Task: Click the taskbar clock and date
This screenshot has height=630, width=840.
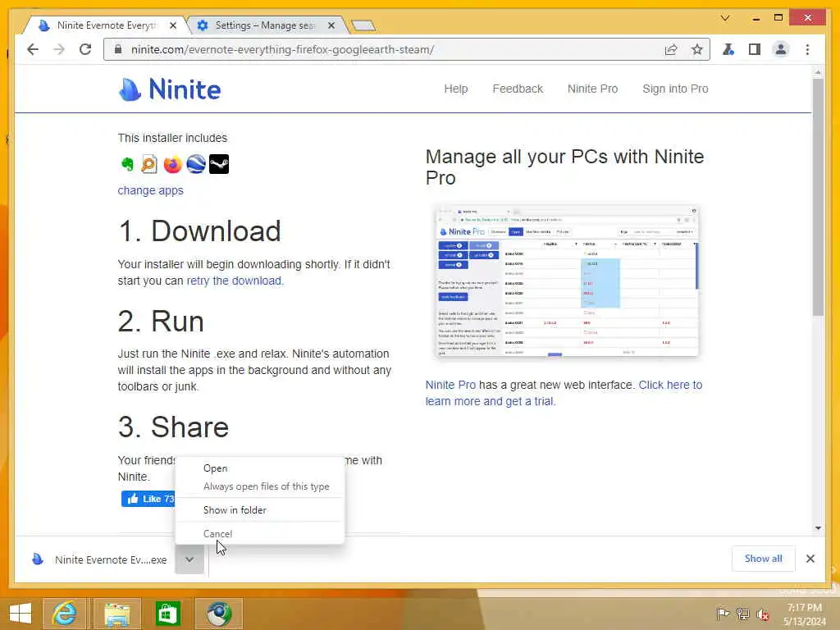Action: [x=804, y=614]
